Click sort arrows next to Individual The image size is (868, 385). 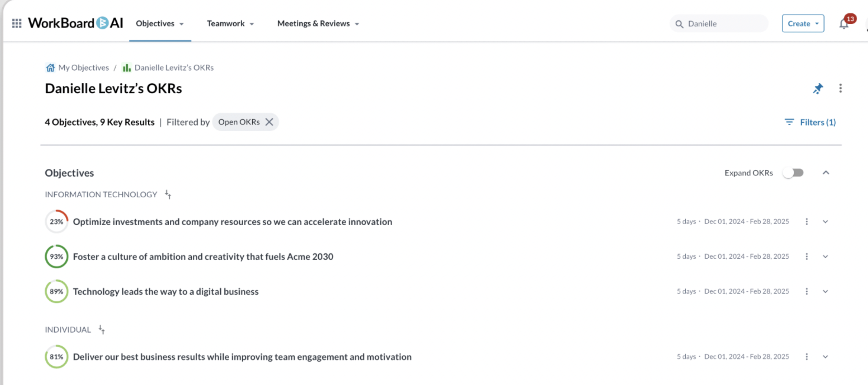[102, 330]
